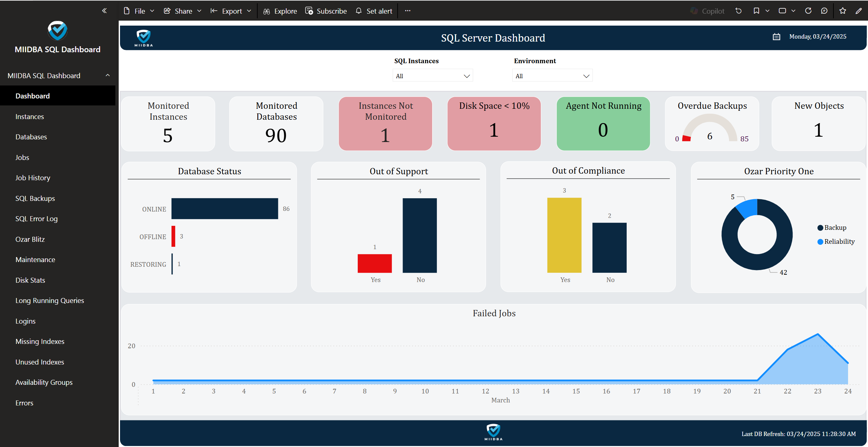The width and height of the screenshot is (868, 447).
Task: Click the New Objects card
Action: tap(819, 123)
